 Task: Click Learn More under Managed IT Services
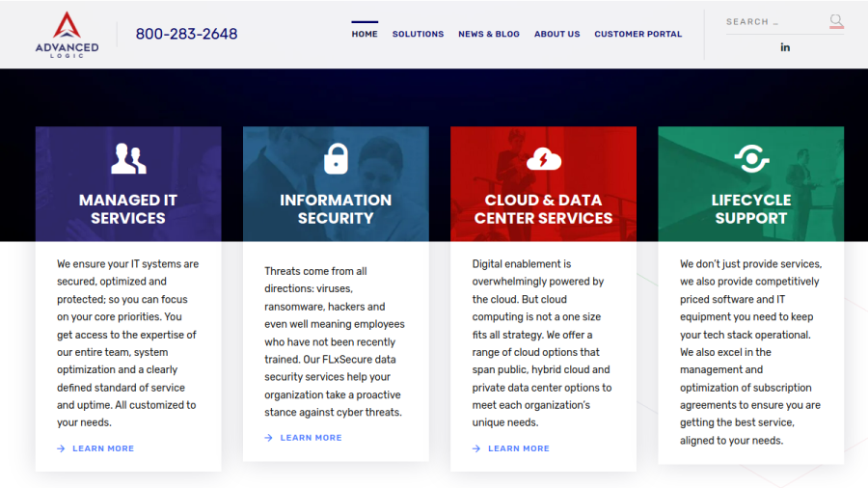pyautogui.click(x=103, y=448)
